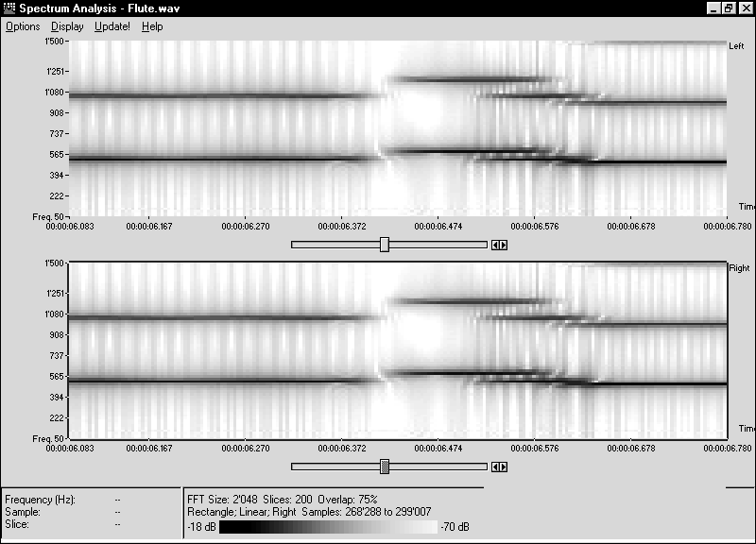The image size is (756, 544).
Task: Click the Right channel label
Action: coord(738,268)
